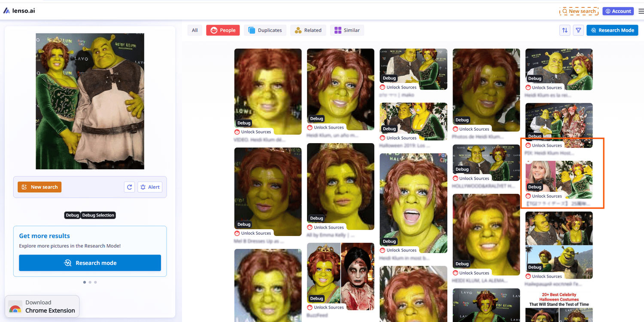Switch to the People tab
This screenshot has width=644, height=322.
coord(223,30)
